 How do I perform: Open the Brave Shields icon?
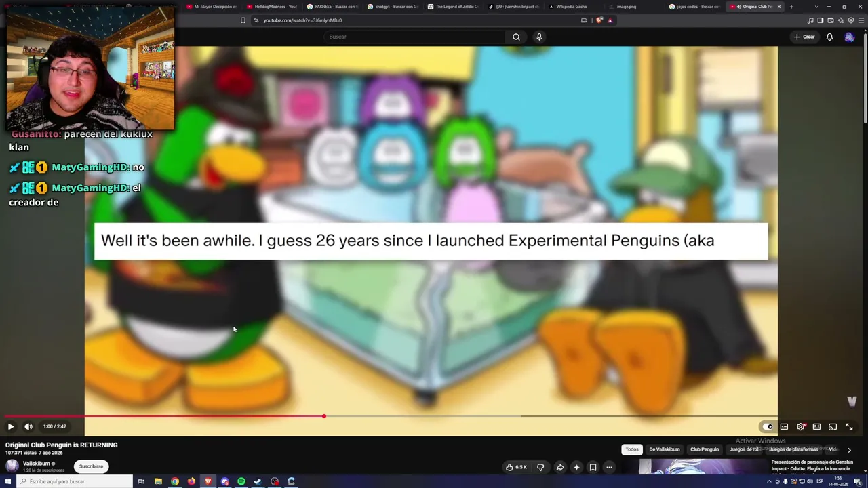pos(599,20)
